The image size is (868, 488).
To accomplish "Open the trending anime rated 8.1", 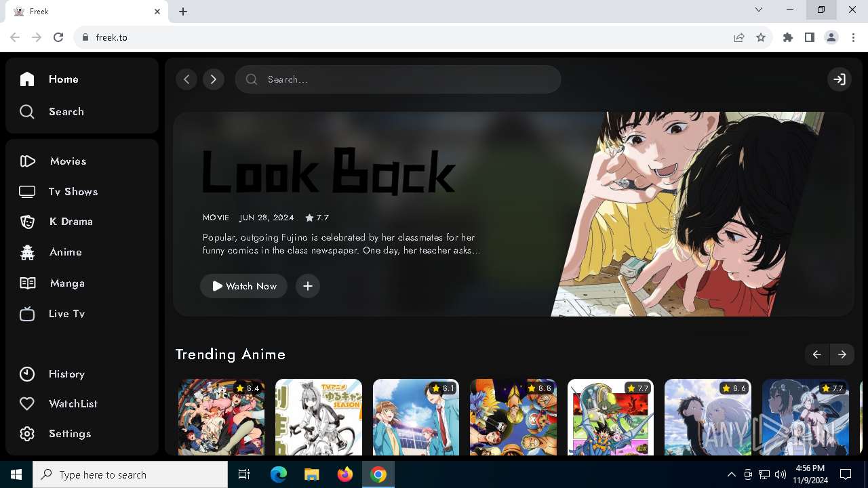I will [x=416, y=417].
